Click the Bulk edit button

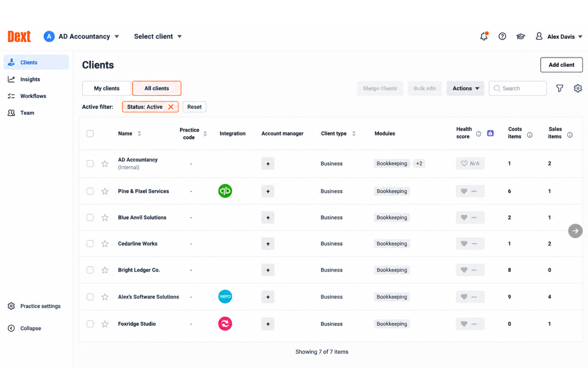pos(425,88)
